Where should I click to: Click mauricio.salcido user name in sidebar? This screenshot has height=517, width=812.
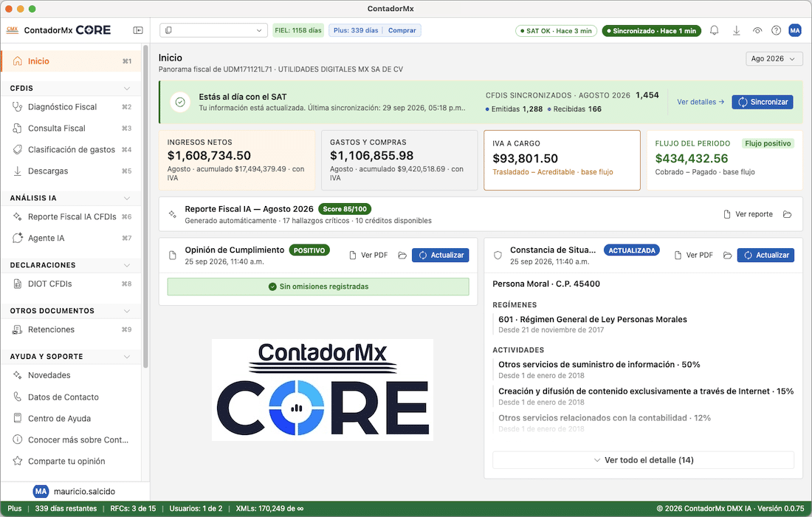pyautogui.click(x=84, y=492)
